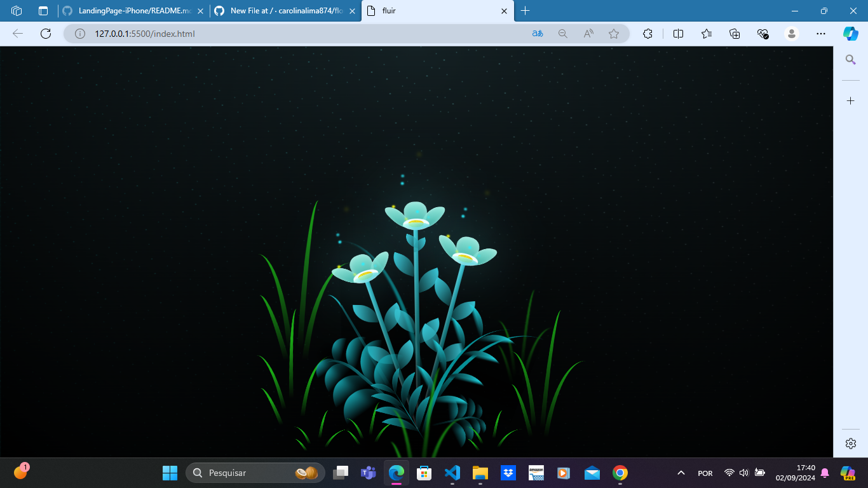Adjust system volume from the tray

coord(743,473)
